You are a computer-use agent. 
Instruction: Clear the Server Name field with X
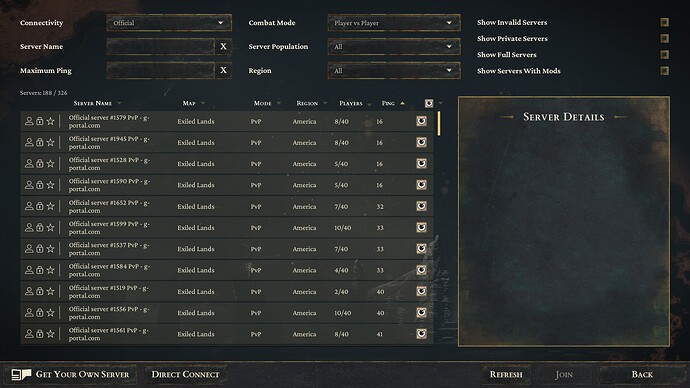tap(224, 47)
